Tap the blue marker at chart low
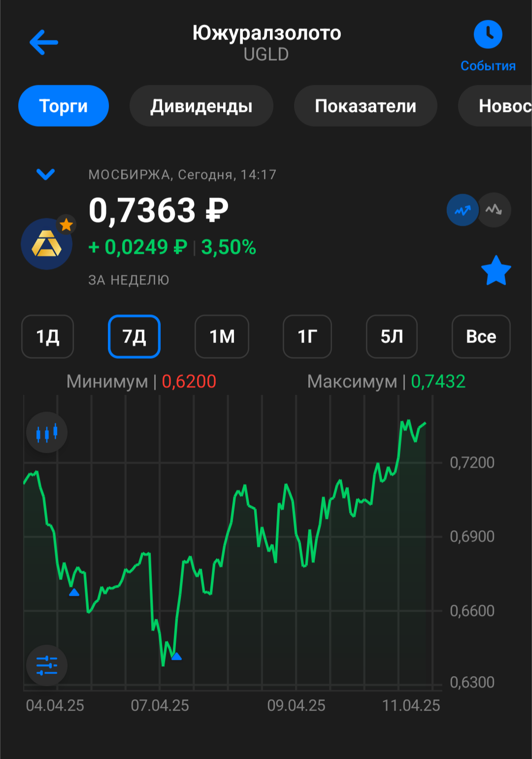 (176, 656)
